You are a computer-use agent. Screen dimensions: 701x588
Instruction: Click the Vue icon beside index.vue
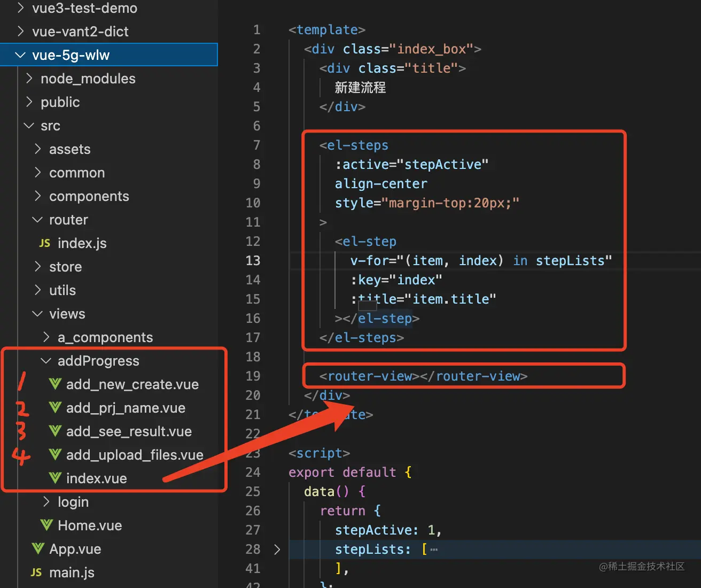(55, 478)
